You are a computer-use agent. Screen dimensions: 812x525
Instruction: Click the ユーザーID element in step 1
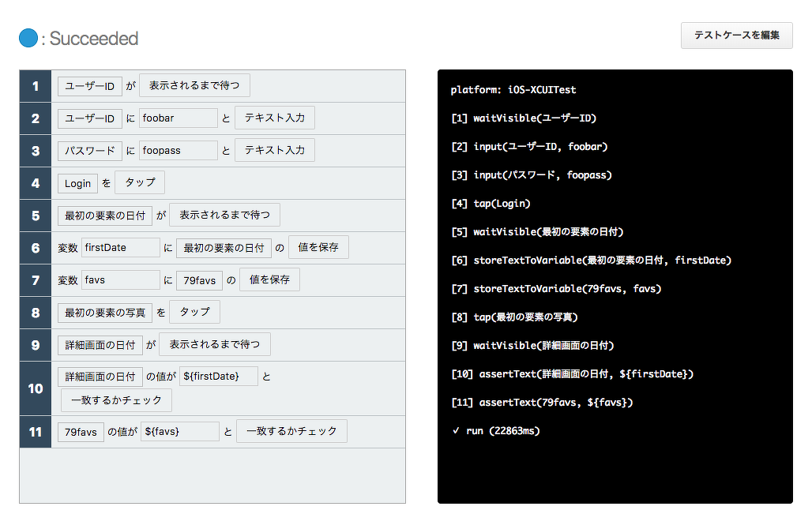(89, 86)
